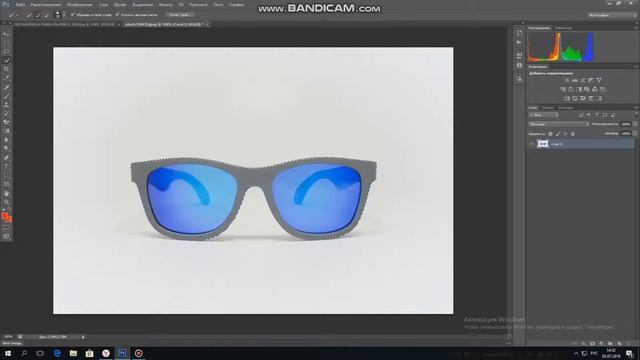Add an Invert adjustment

[x=567, y=98]
